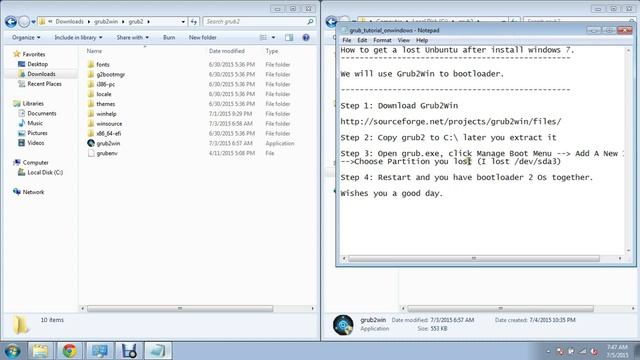Screen dimensions: 640x360
Task: Sort files by Name column
Action: [94, 51]
